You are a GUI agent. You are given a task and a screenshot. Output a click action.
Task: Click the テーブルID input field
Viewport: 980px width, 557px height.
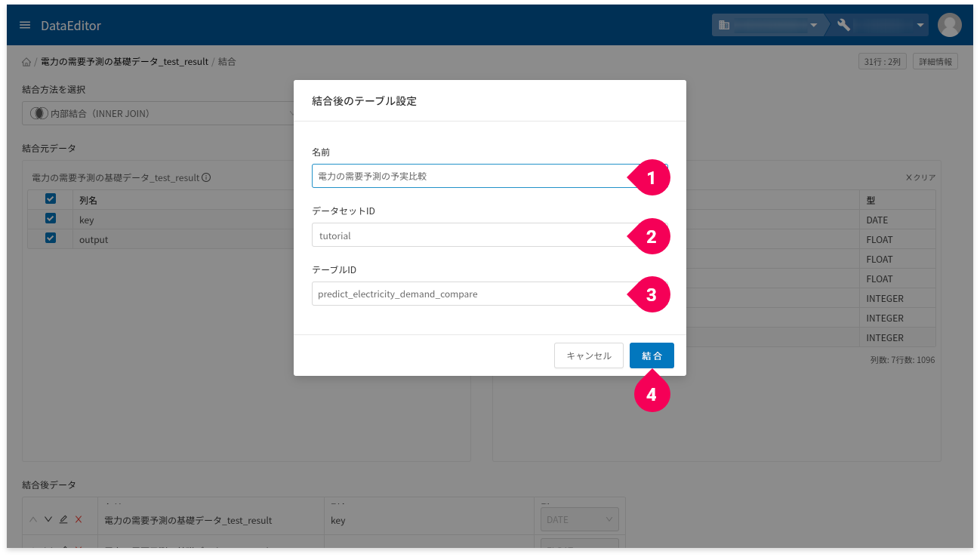click(x=489, y=294)
